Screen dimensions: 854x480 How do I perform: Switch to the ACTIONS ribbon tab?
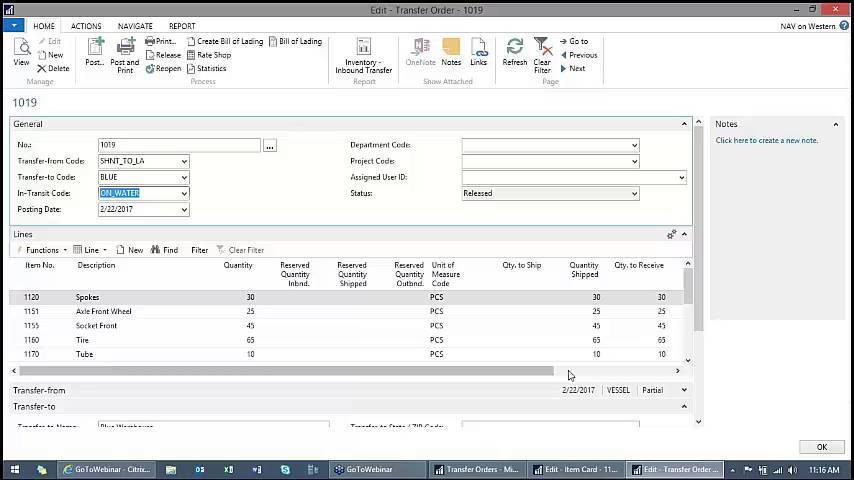click(86, 26)
